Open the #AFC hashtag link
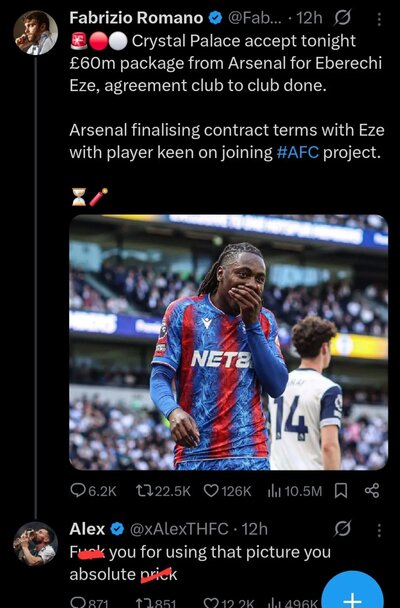This screenshot has width=400, height=608. tap(298, 152)
